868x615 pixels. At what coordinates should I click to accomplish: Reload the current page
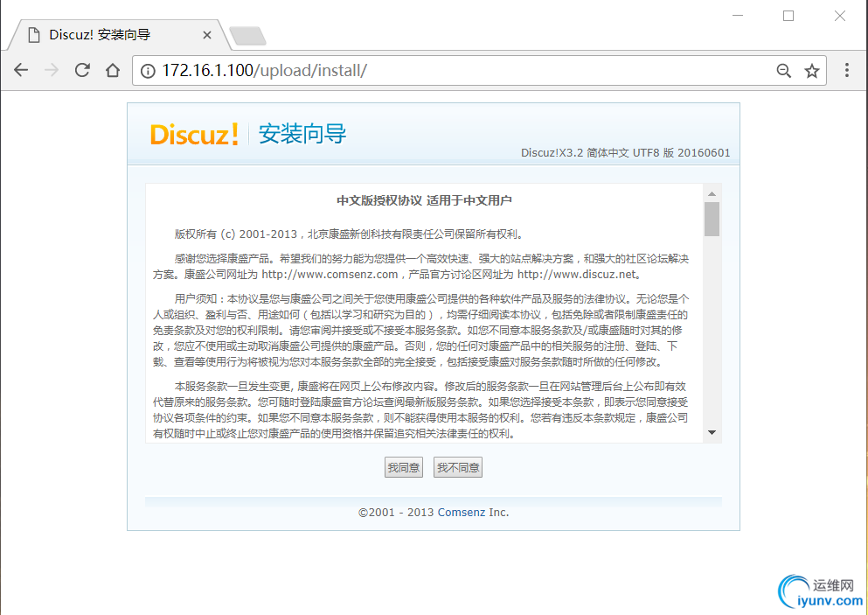[x=82, y=70]
